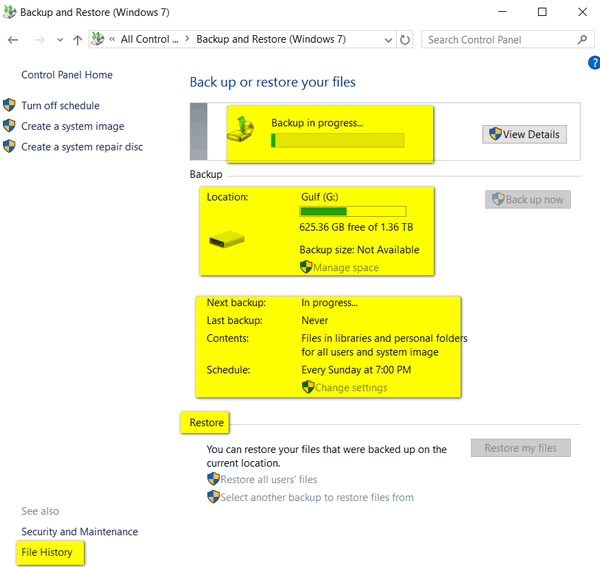
Task: Click the Back up now button
Action: click(x=528, y=199)
